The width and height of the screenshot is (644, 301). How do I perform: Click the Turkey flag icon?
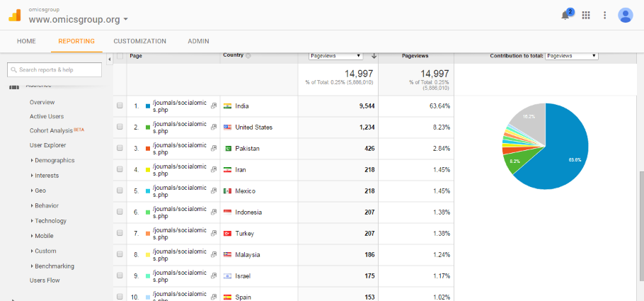[228, 233]
